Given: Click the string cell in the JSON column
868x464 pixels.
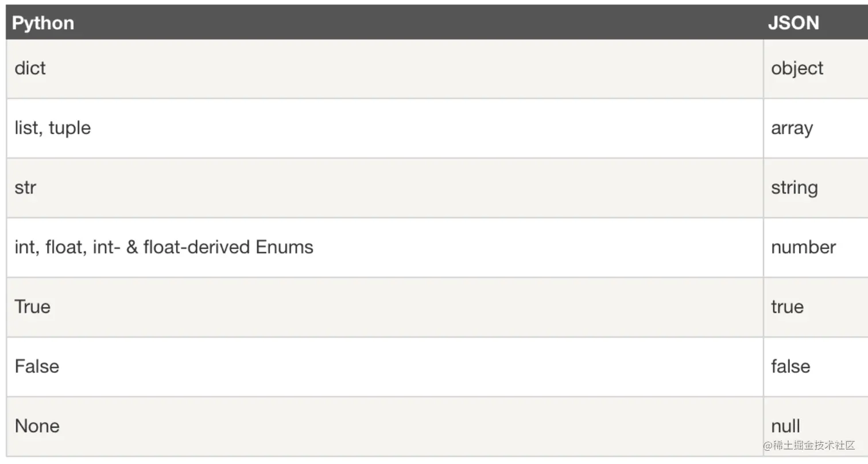Looking at the screenshot, I should point(794,188).
